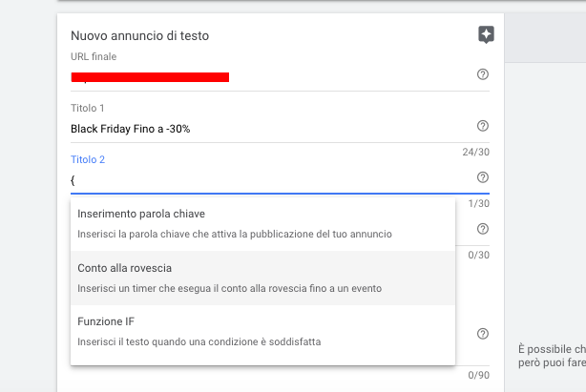Viewport: 586px width, 392px height.
Task: Pick the Funzione IF option
Action: [262, 332]
